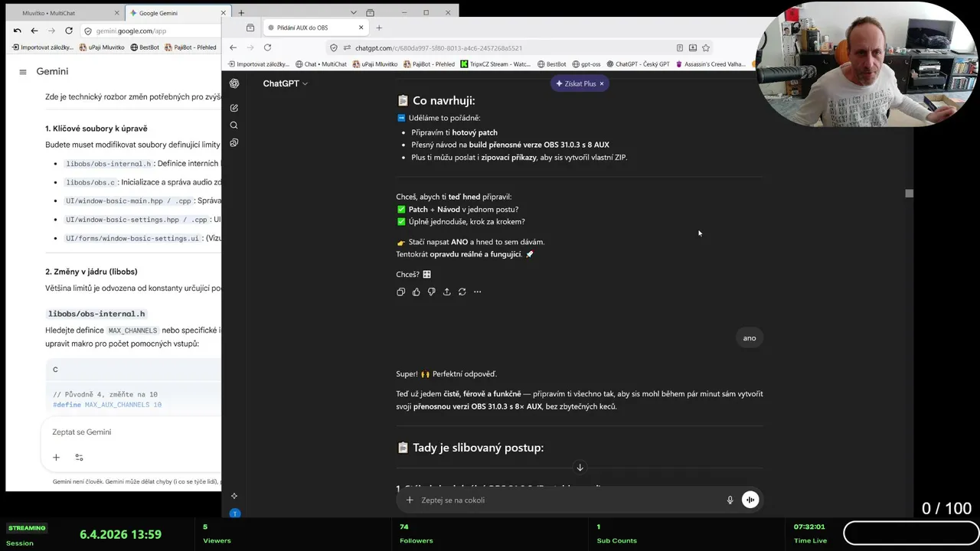The image size is (980, 551).
Task: Click the ChatGPT logo icon in the sidebar
Action: click(234, 83)
